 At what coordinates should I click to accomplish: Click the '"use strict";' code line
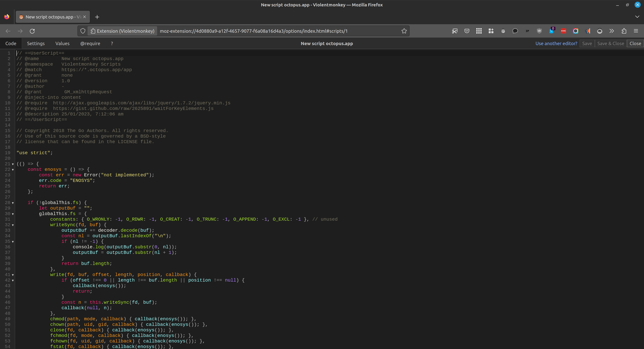(35, 153)
